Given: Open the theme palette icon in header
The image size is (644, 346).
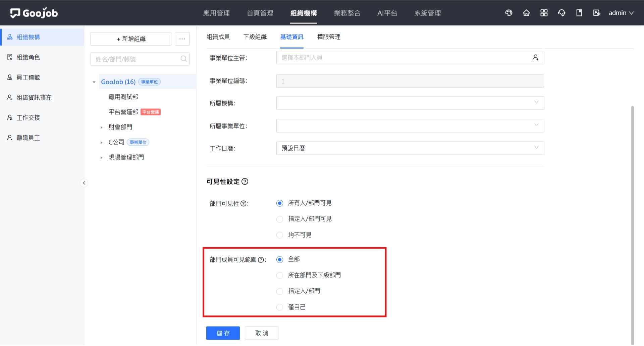Looking at the screenshot, I should tap(509, 13).
